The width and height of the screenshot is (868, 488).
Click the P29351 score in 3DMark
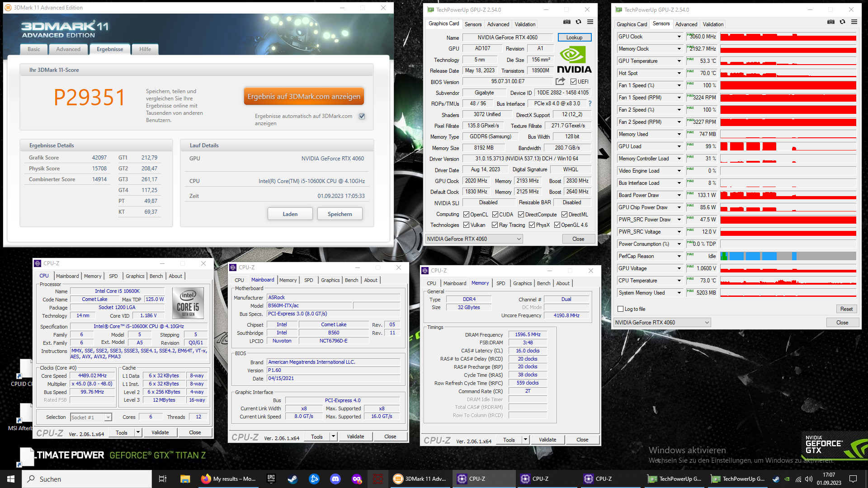click(89, 98)
